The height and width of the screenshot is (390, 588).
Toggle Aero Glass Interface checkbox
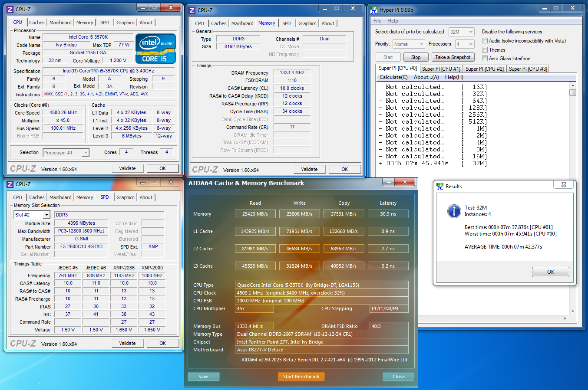485,59
